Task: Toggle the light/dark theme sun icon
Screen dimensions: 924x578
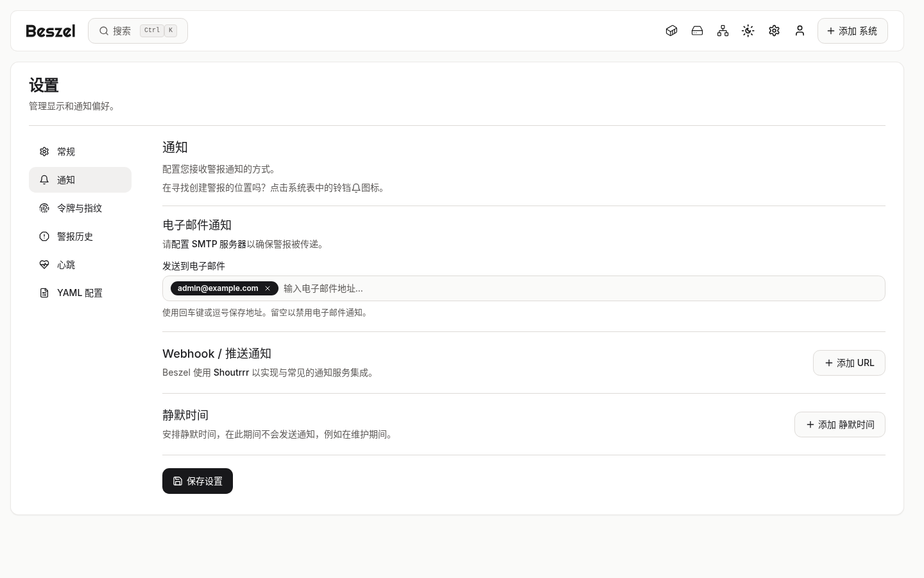Action: tap(748, 31)
